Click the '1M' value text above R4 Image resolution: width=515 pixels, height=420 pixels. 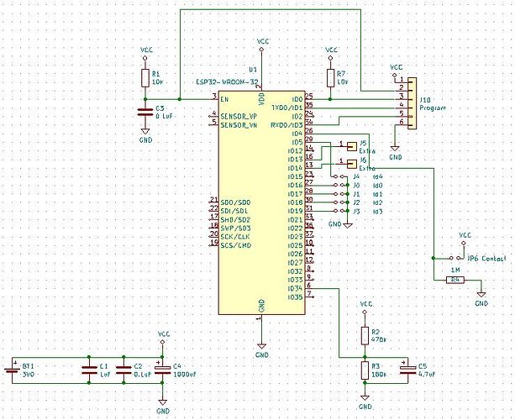click(455, 270)
